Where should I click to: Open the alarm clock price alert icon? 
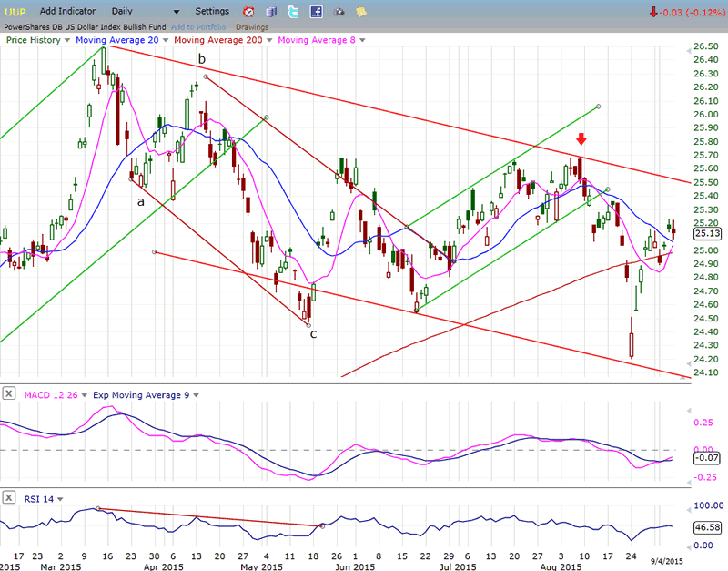[x=250, y=12]
